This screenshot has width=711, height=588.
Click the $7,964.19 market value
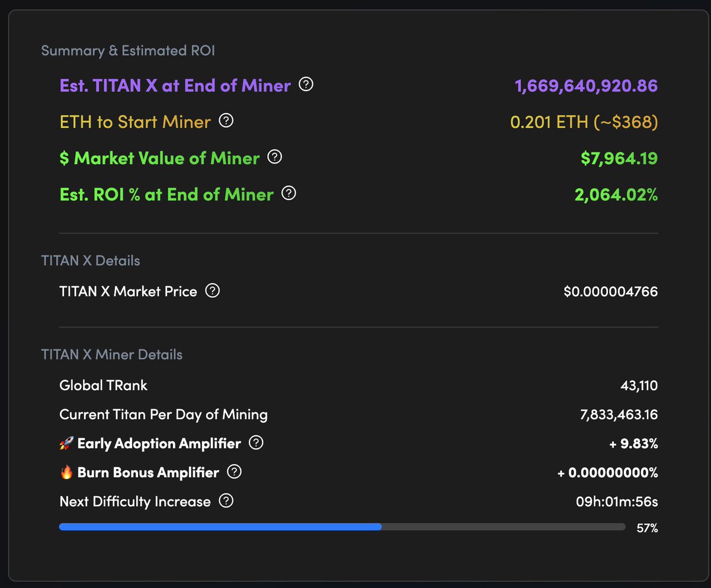(619, 159)
